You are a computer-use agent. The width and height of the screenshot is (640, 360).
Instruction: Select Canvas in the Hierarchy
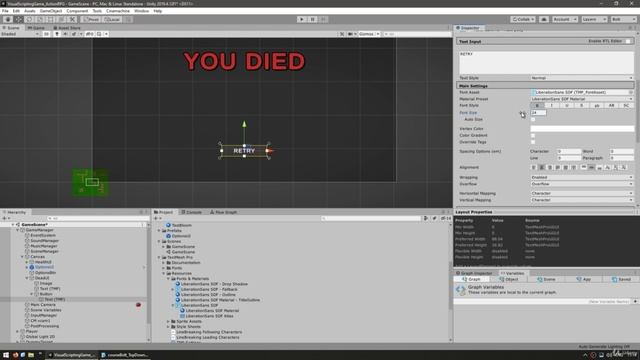pyautogui.click(x=38, y=257)
